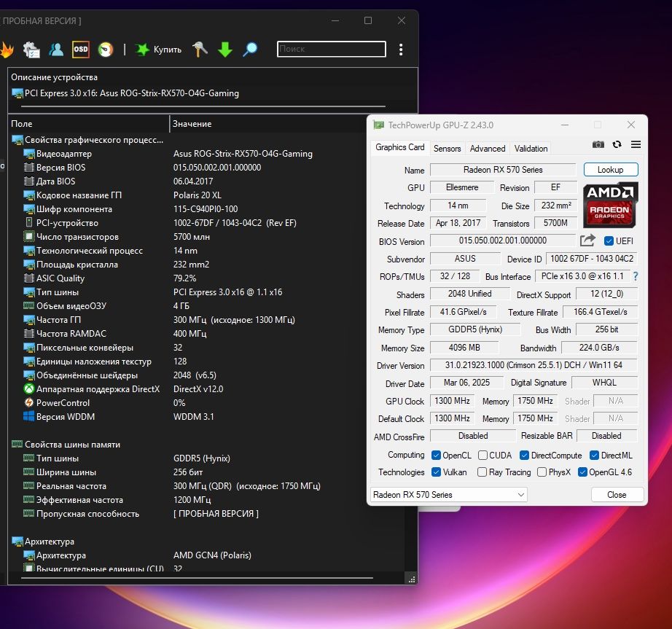Click the Поле column header

coord(89,123)
